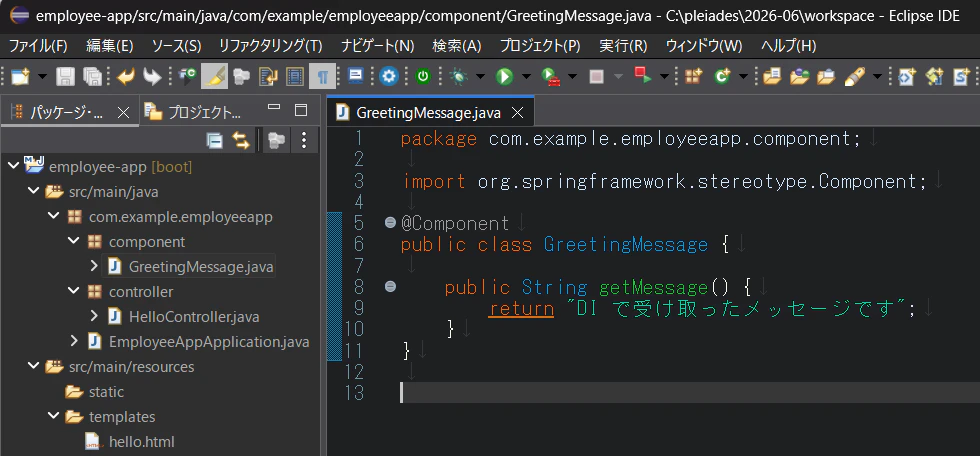
Task: Click the Relaunch red-square green-arrow icon
Action: [x=643, y=76]
